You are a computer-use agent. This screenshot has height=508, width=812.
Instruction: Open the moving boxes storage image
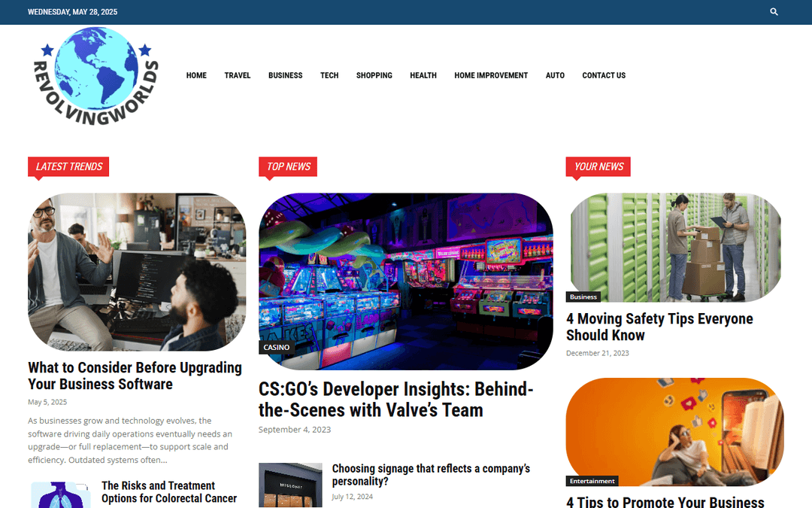(x=674, y=248)
